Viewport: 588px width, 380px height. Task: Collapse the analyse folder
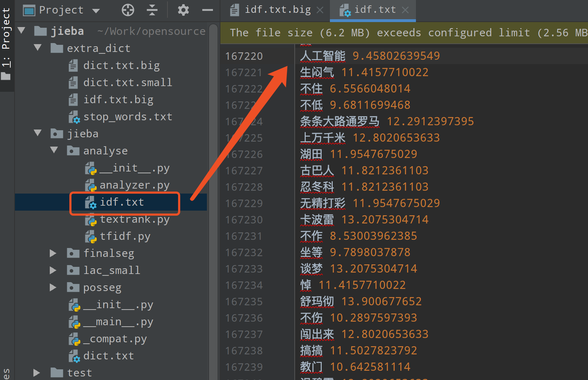[x=54, y=150]
